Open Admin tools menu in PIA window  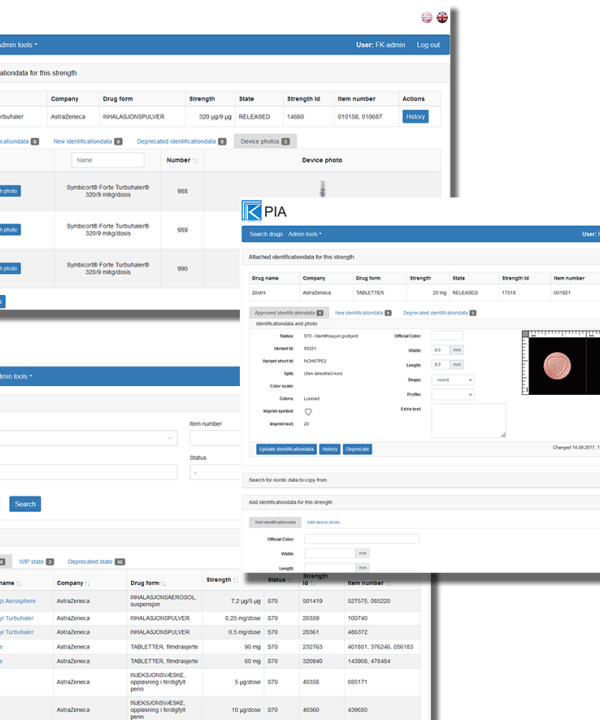tap(305, 234)
